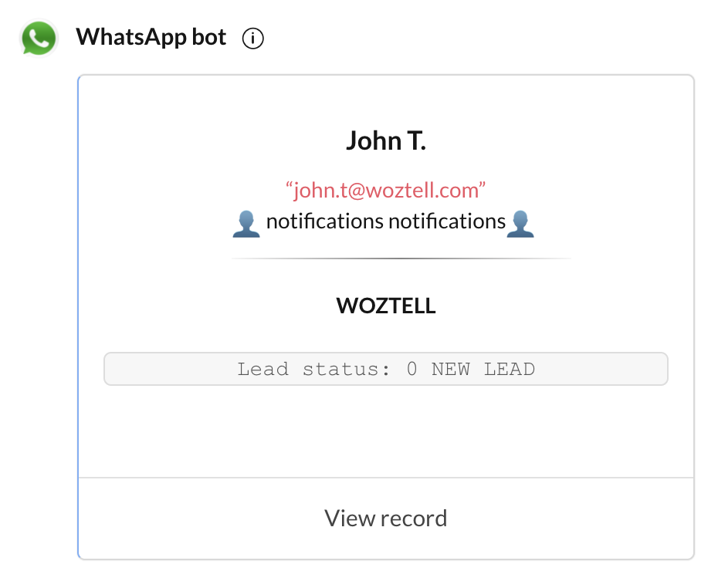
Task: Open the info icon beside WhatsApp bot
Action: point(252,39)
